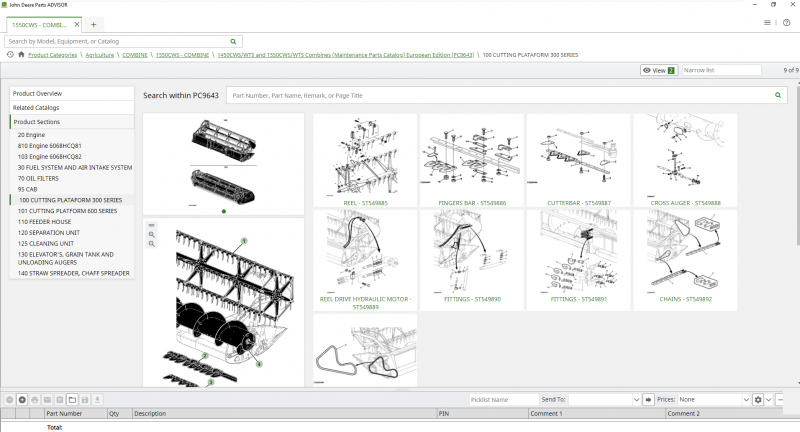Open FINGERS BAR - ST549886 thumbnail
The image size is (800, 432).
472,160
